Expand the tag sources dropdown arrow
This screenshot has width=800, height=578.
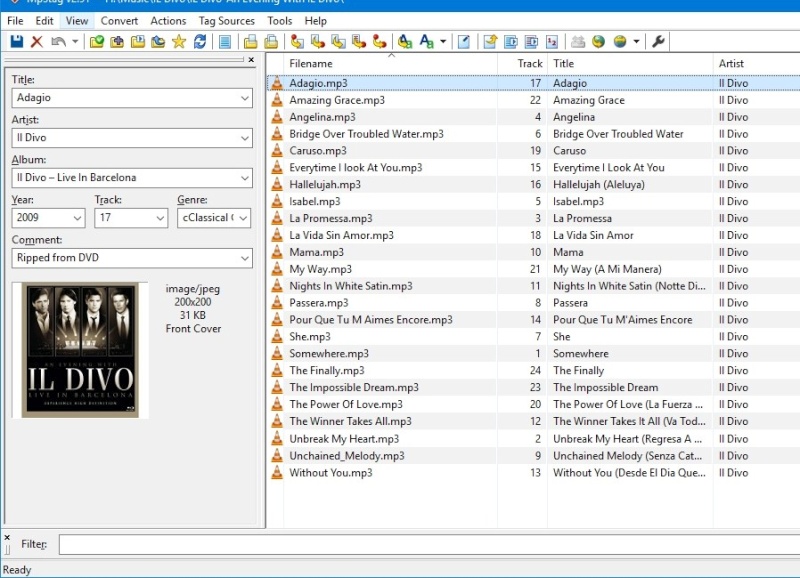click(636, 41)
